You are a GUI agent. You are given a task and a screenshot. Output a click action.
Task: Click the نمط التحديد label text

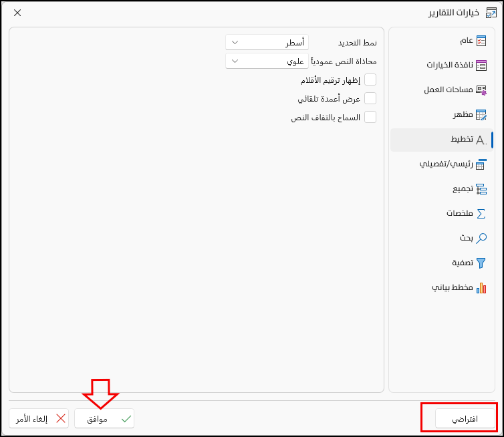(358, 43)
